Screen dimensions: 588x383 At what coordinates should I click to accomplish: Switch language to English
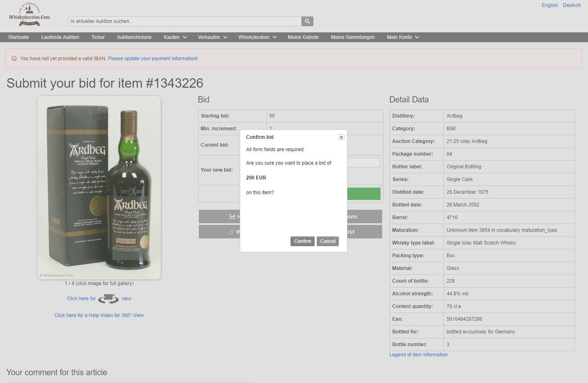click(x=550, y=5)
